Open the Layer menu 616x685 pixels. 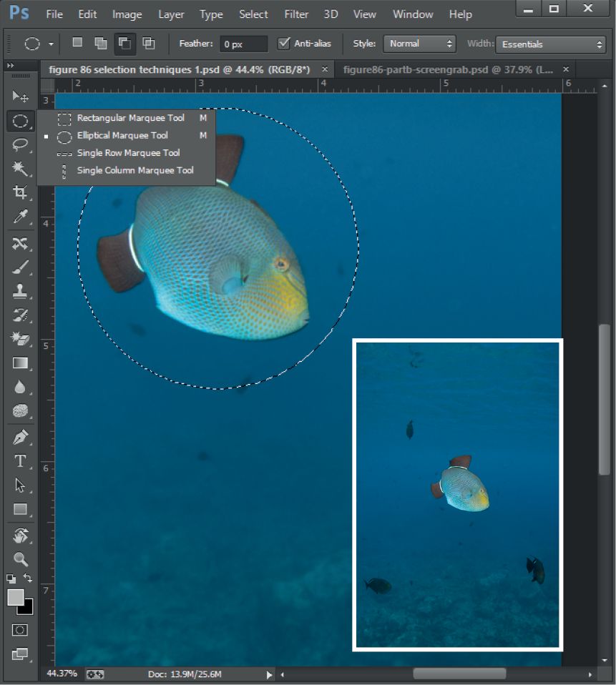pos(172,14)
